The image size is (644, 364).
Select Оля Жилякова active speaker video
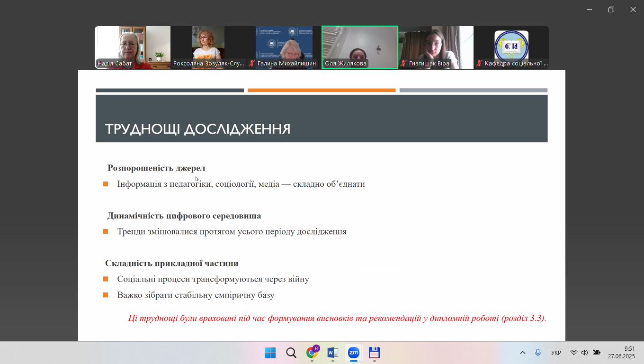pyautogui.click(x=360, y=47)
